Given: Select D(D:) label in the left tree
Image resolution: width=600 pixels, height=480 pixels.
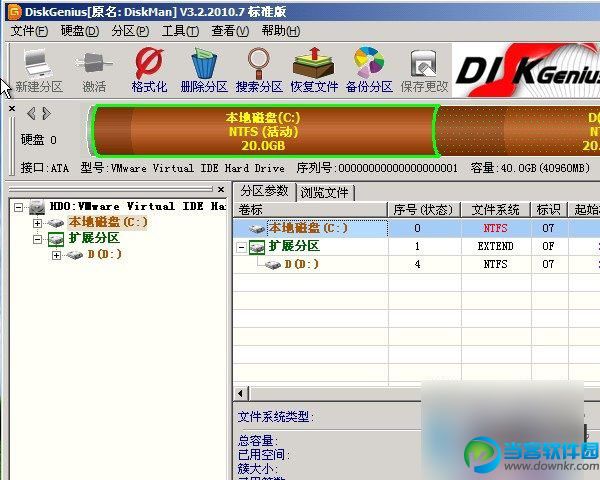Looking at the screenshot, I should (x=104, y=255).
